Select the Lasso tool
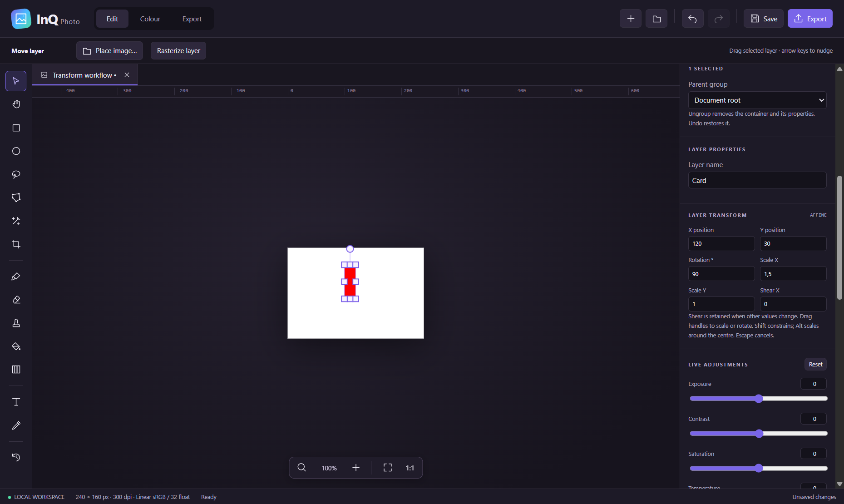Screen dimensions: 844x504 click(16, 174)
